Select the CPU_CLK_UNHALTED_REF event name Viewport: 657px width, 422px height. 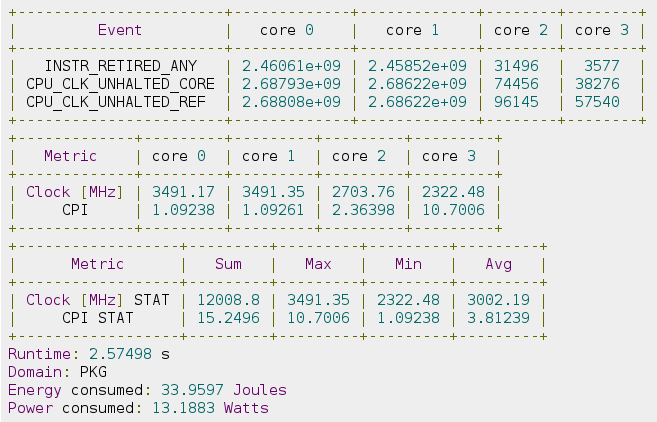[x=119, y=101]
